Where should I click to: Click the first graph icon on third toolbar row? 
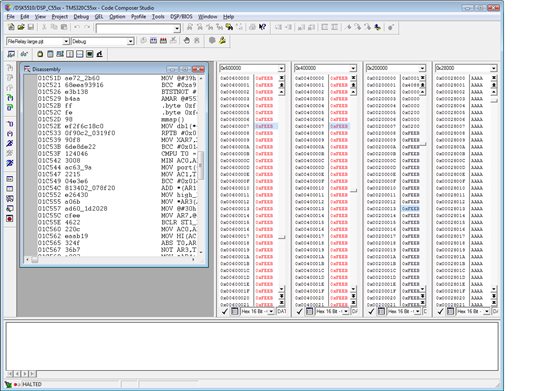11,54
